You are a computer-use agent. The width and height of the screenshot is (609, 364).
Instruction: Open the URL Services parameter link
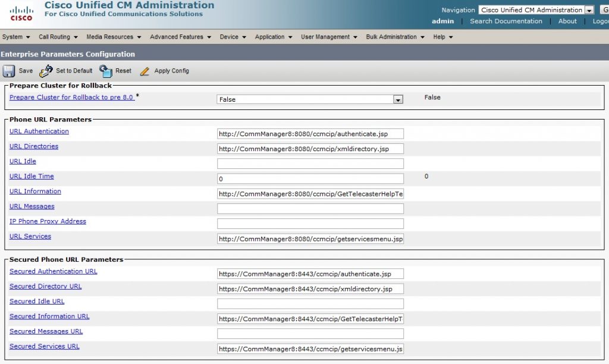coord(30,236)
